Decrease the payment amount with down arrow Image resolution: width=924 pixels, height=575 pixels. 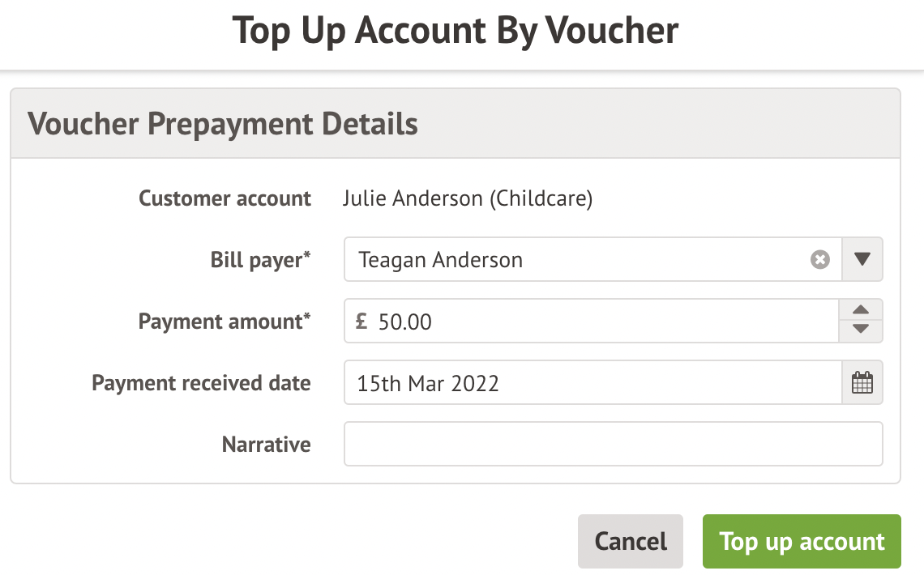(x=862, y=330)
